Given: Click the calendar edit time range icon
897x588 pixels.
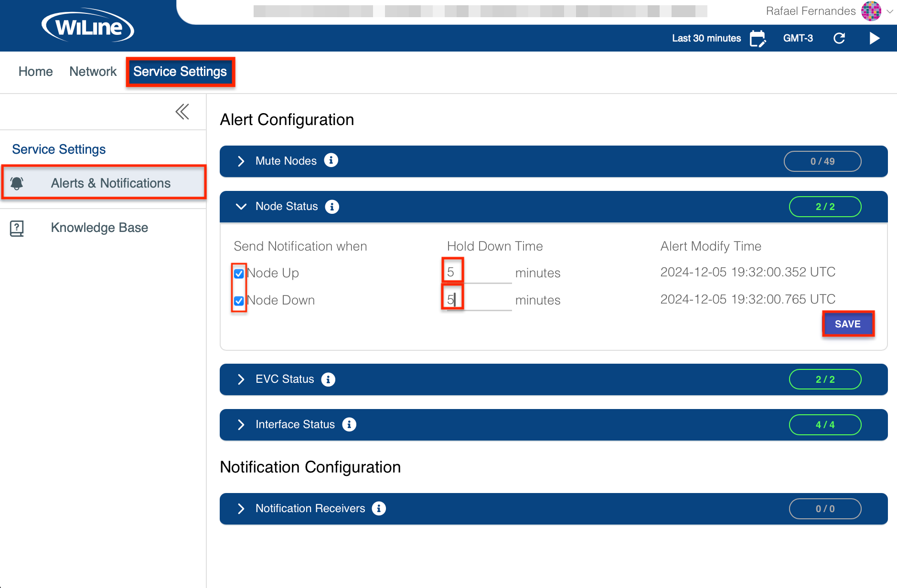Looking at the screenshot, I should (758, 39).
